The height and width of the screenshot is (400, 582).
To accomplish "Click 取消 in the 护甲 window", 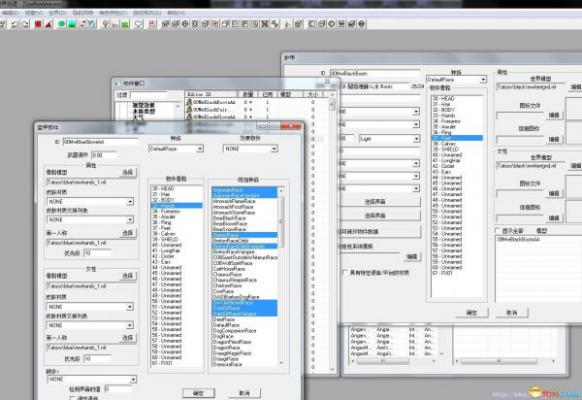I will point(511,313).
